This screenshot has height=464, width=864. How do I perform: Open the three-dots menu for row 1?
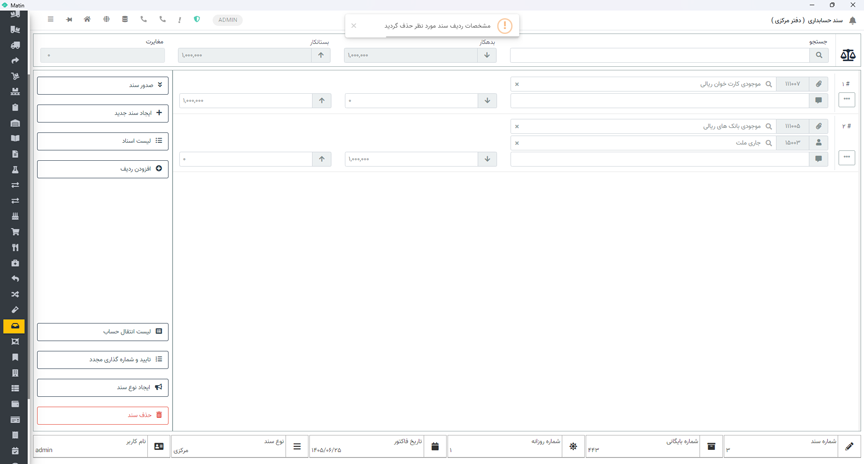click(x=847, y=99)
